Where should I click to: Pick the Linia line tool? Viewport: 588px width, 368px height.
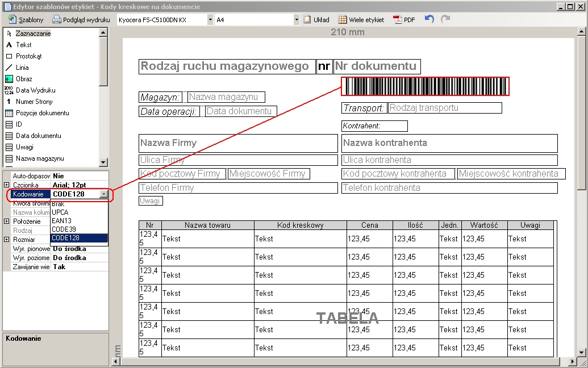point(22,68)
